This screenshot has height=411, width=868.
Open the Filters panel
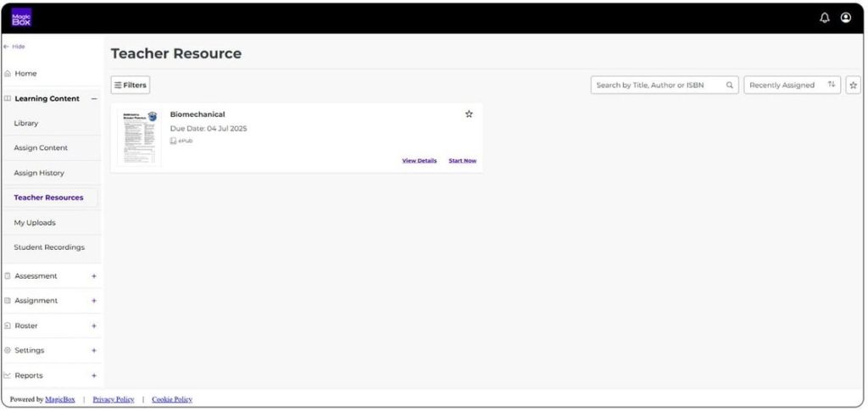(131, 86)
